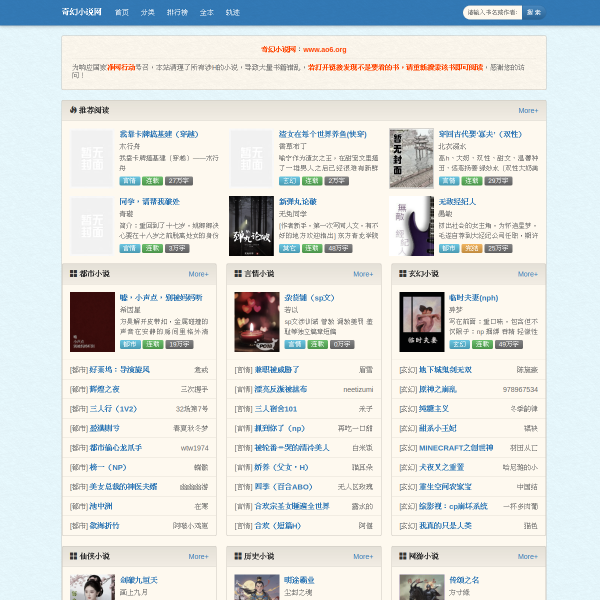600x600 pixels.
Task: Open 好莱坞：导演旋风 in the 都市 list
Action: tap(119, 370)
